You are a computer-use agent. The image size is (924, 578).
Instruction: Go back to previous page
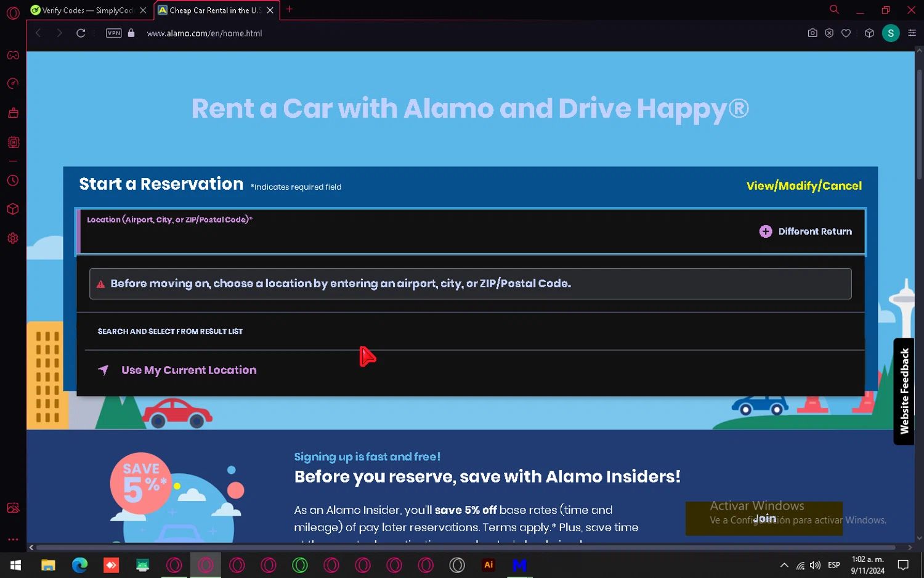38,33
